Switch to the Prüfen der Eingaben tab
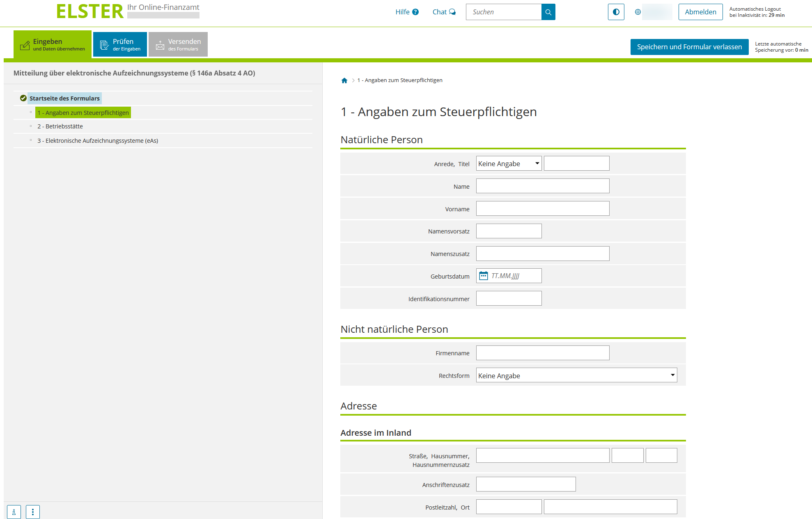 tap(120, 44)
